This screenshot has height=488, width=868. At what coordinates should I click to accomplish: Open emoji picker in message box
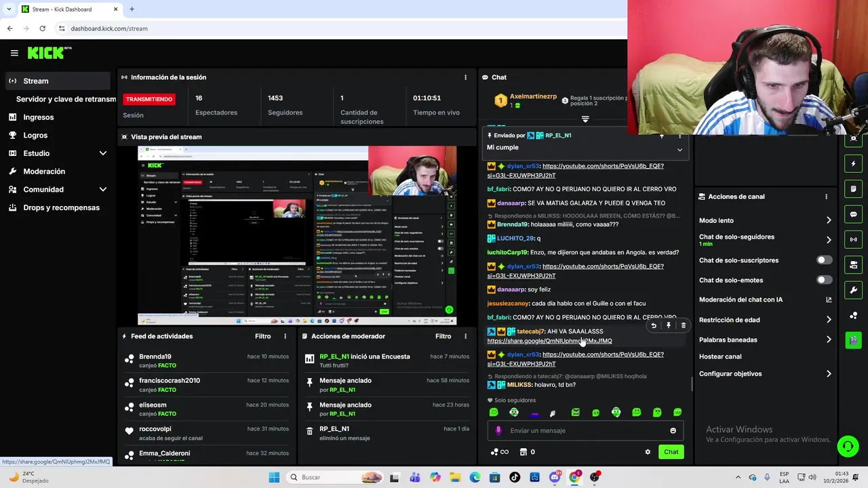click(x=673, y=430)
